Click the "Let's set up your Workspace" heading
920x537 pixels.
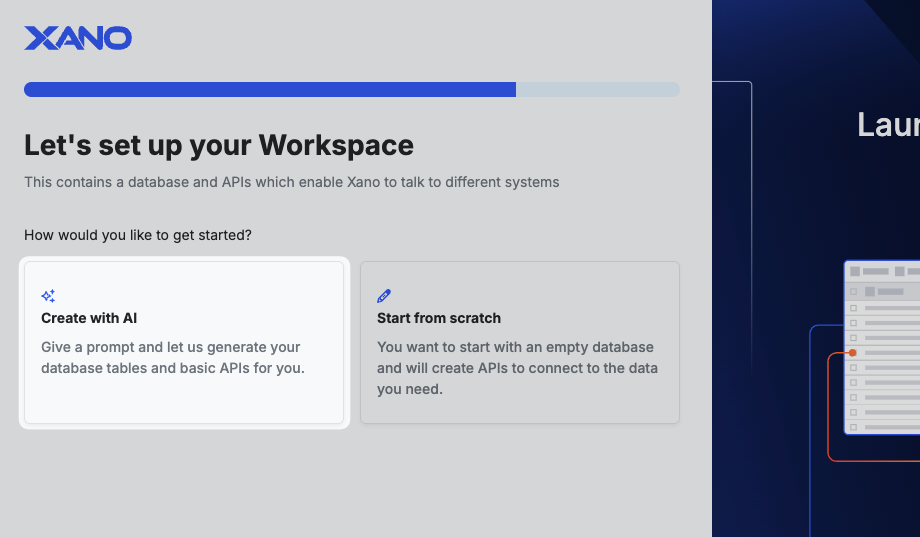pos(219,146)
